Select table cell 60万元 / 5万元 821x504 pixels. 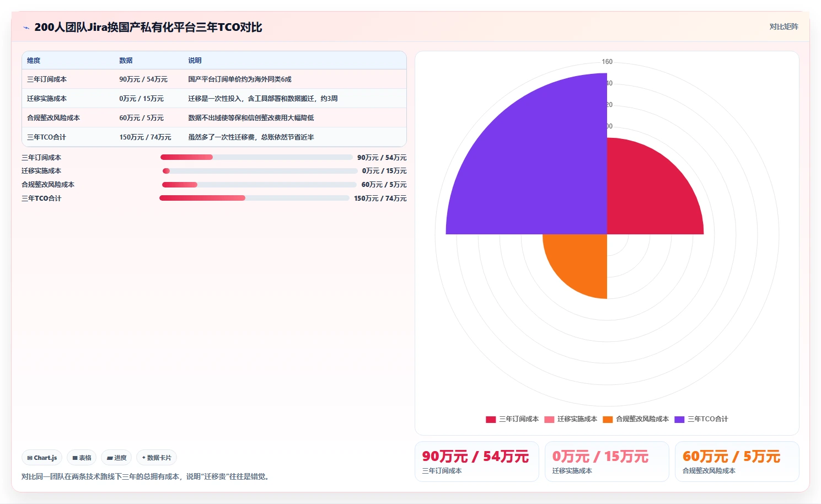click(x=141, y=118)
